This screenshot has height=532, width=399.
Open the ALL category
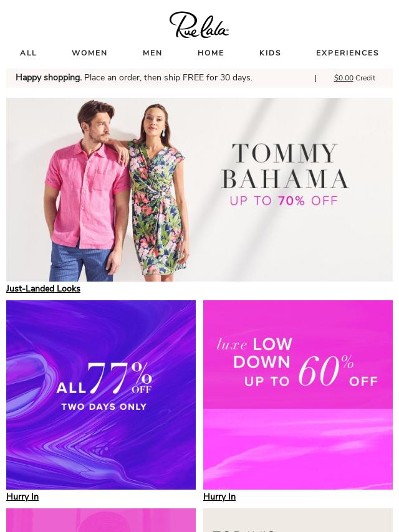(x=28, y=53)
